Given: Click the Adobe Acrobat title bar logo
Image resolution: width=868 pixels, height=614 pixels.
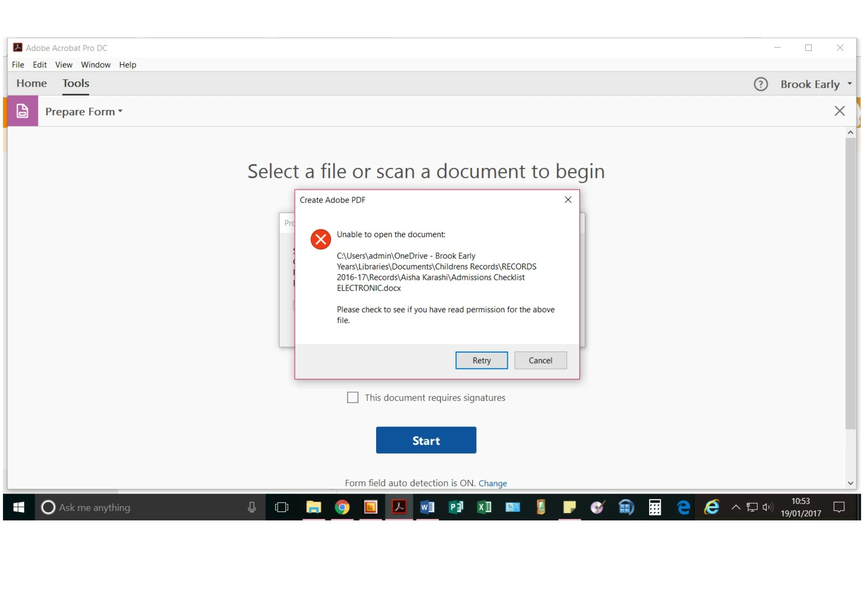Looking at the screenshot, I should [x=18, y=48].
